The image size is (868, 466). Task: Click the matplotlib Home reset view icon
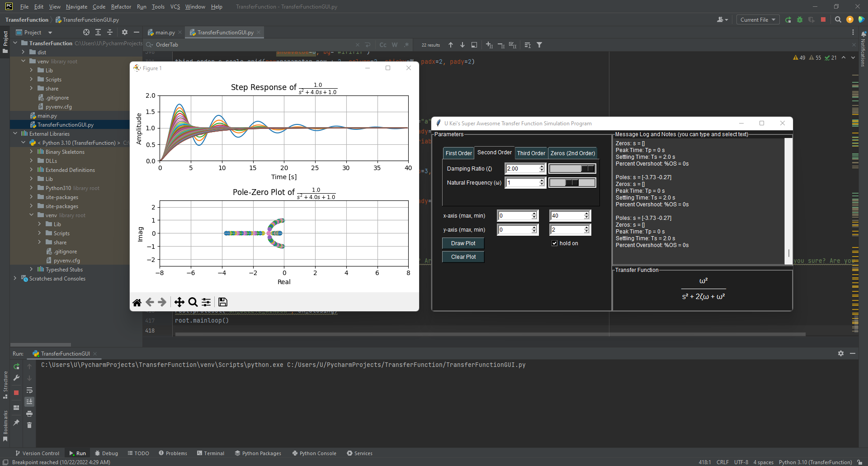click(x=137, y=302)
